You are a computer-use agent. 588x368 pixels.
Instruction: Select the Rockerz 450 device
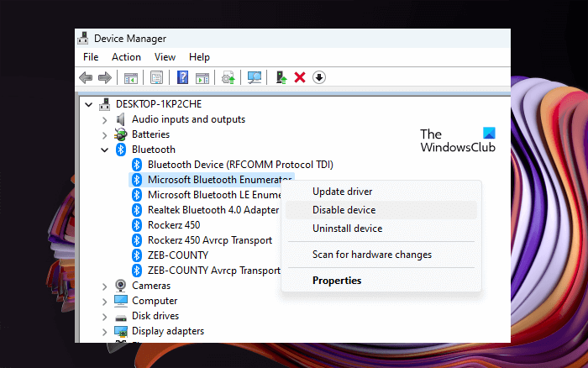[174, 225]
